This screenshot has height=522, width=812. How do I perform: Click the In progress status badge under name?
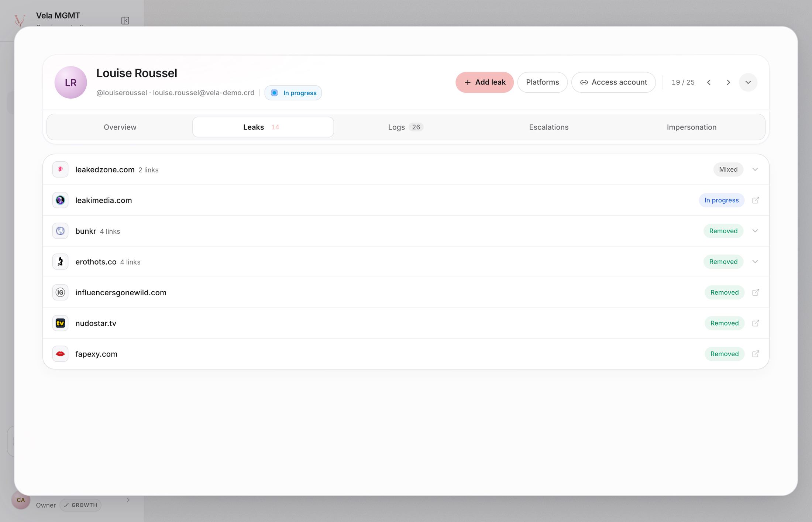(x=293, y=93)
